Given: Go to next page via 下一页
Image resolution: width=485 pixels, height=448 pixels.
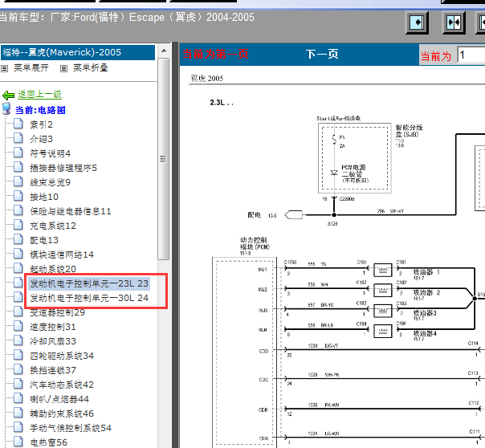Looking at the screenshot, I should tap(322, 54).
